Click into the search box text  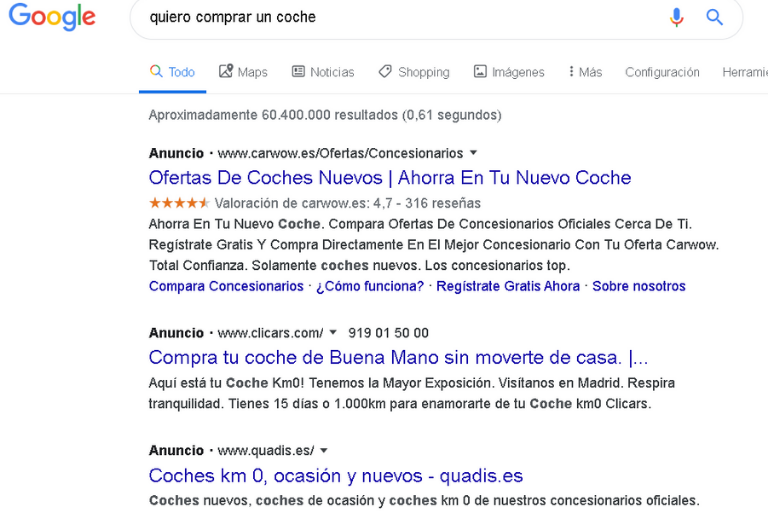233,17
